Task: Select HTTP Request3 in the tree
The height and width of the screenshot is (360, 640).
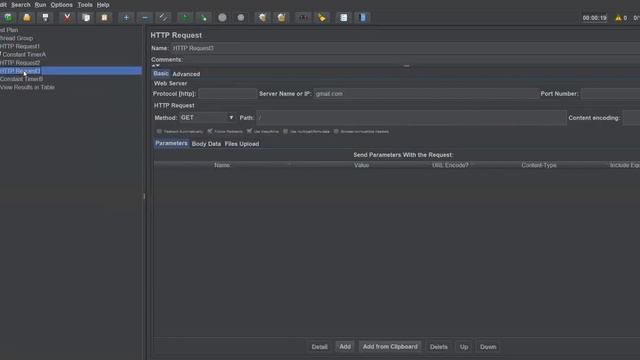Action: click(20, 71)
